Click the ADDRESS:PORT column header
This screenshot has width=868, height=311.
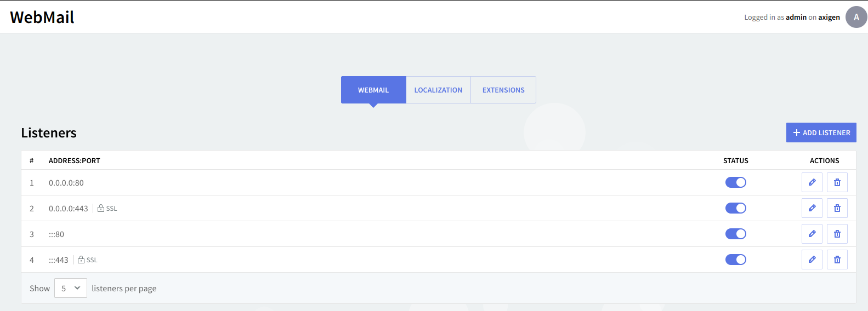[x=75, y=160]
